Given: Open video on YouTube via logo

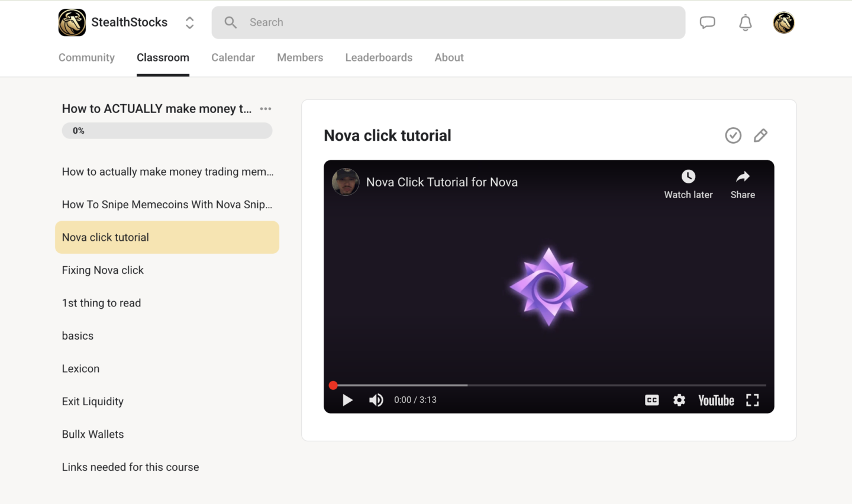Looking at the screenshot, I should (x=716, y=400).
